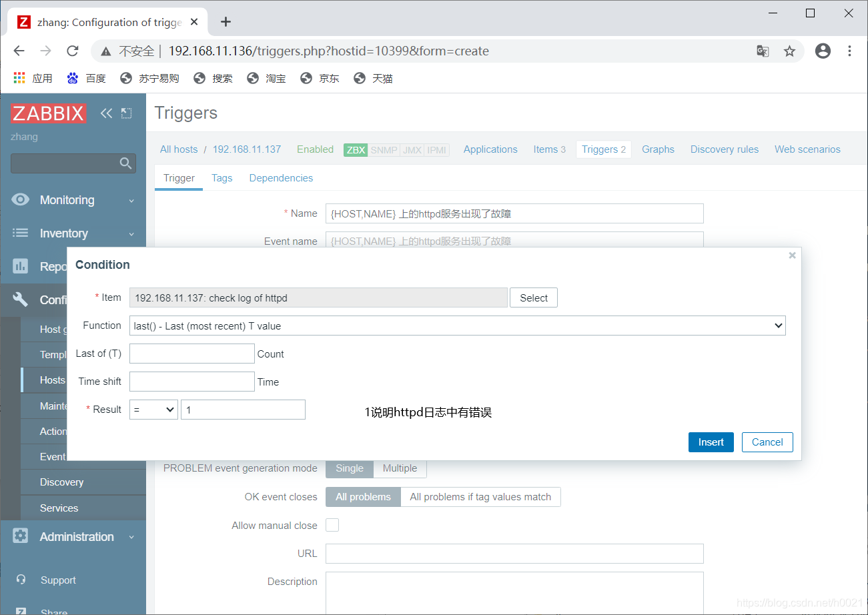Viewport: 868px width, 615px height.
Task: Open the Items 3 link
Action: tap(549, 149)
